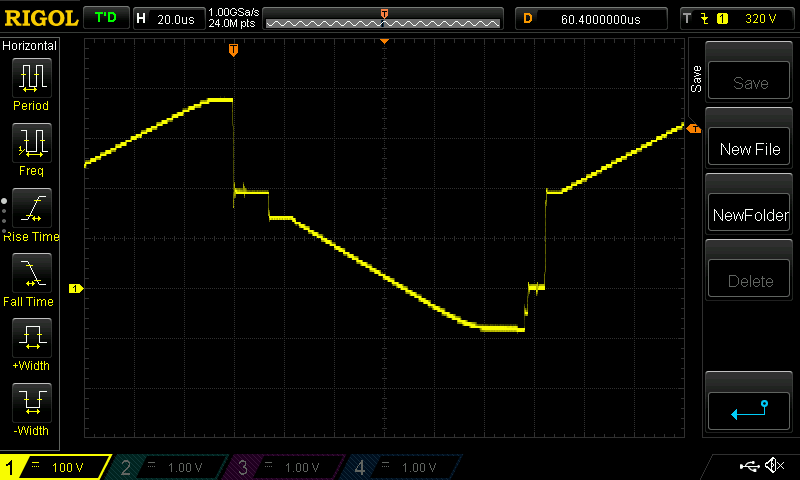The height and width of the screenshot is (480, 800).
Task: Click the USB connection status icon
Action: tap(749, 465)
